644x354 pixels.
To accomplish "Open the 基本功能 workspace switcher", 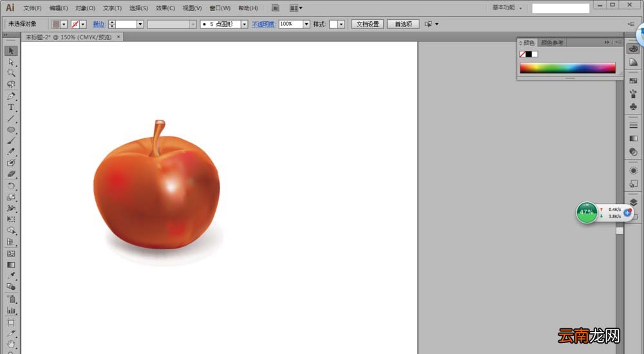I will point(507,7).
